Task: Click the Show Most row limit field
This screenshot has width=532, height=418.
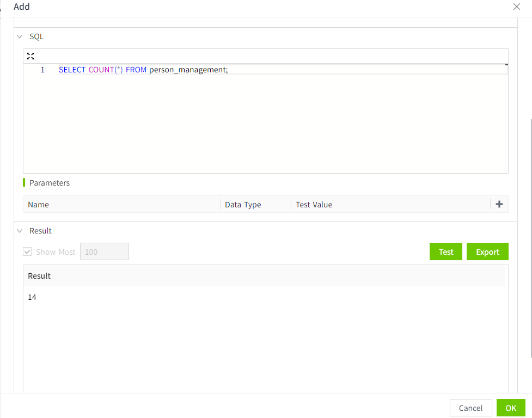Action: (x=104, y=252)
